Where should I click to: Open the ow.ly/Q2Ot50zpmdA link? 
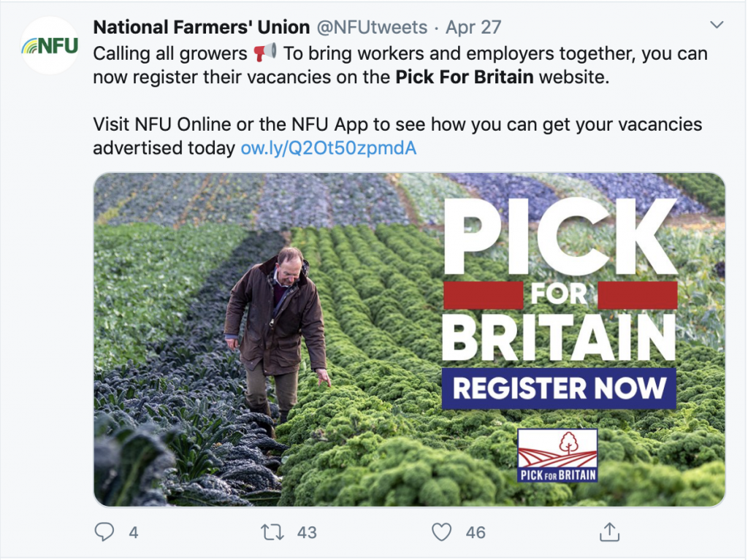click(328, 148)
